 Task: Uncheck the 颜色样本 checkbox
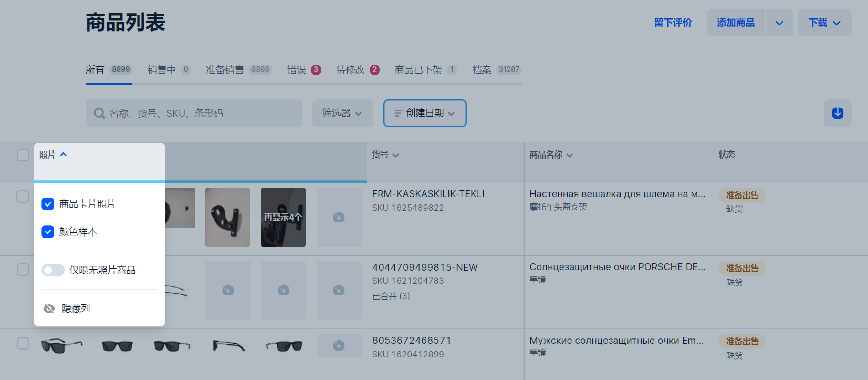[48, 232]
